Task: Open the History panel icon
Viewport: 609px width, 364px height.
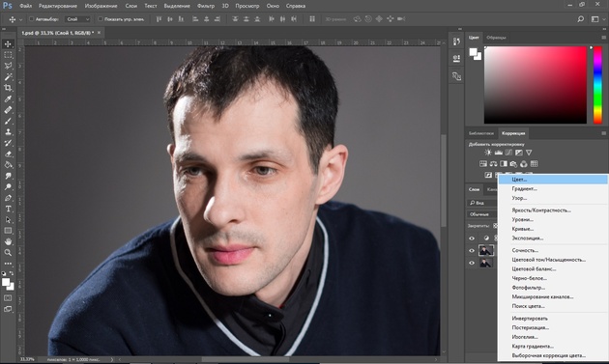Action: click(x=456, y=42)
